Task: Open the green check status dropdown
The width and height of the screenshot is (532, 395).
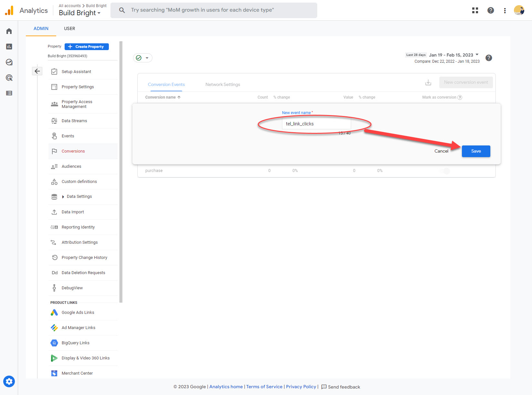Action: (142, 58)
